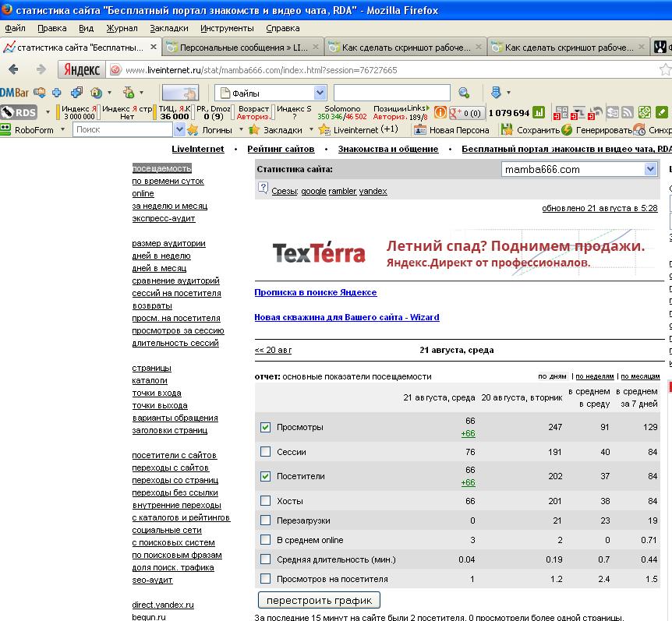Viewport: 672px width, 621px height.
Task: Expand the DMBar home icon arrow
Action: 109,93
